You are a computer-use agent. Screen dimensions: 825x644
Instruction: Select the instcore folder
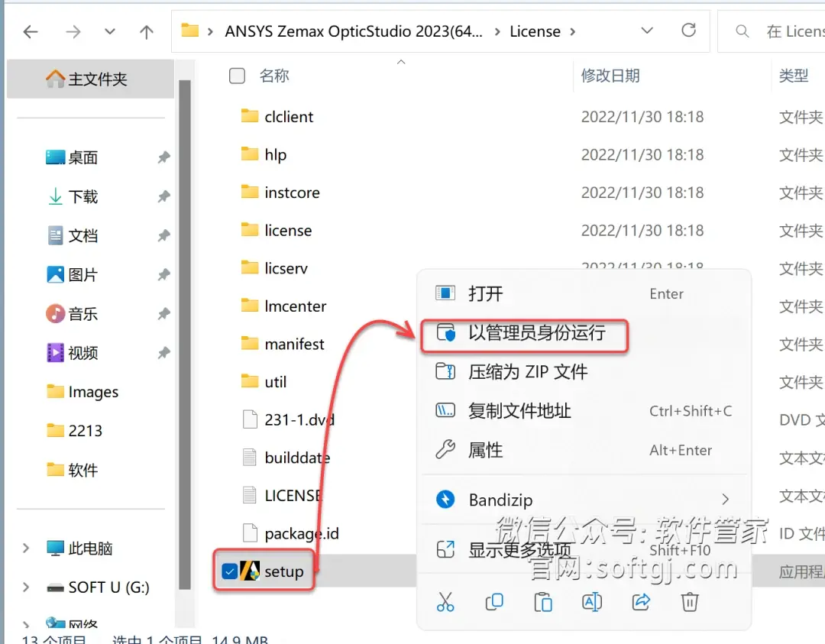click(x=292, y=193)
